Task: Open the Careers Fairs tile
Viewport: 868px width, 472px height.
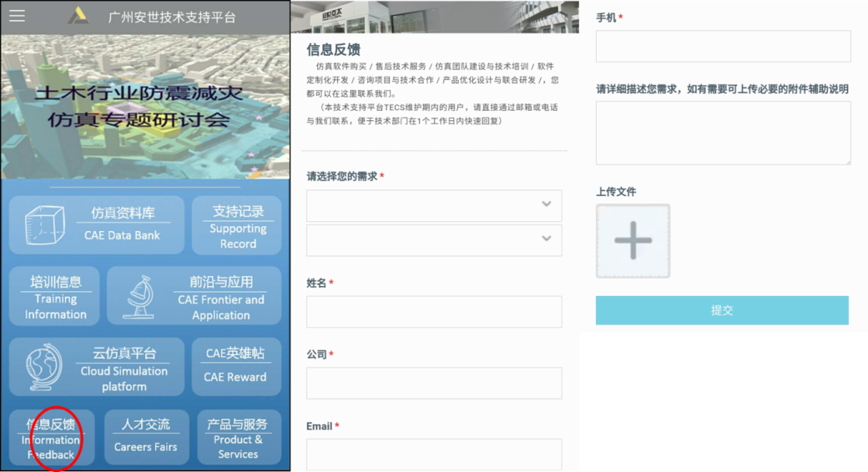Action: (x=145, y=438)
